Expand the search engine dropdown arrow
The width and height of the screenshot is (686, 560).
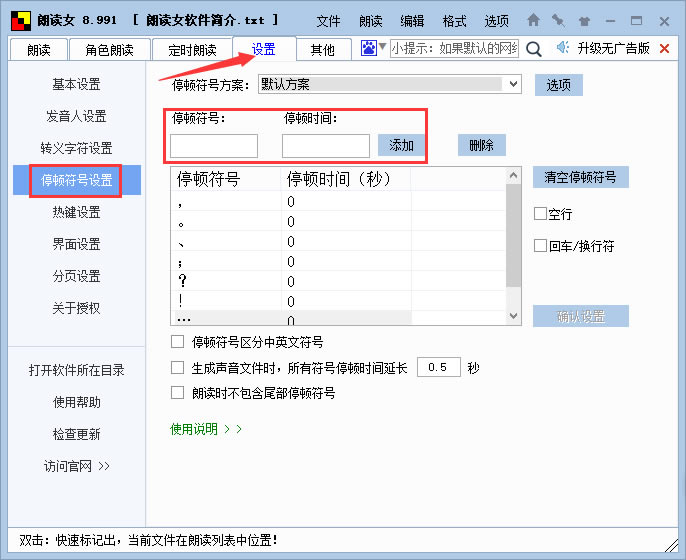pos(382,46)
